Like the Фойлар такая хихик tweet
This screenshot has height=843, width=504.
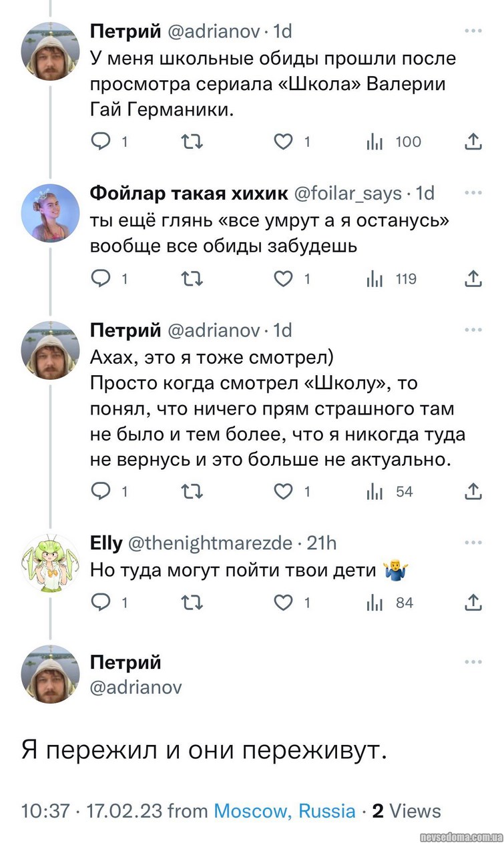[x=284, y=279]
